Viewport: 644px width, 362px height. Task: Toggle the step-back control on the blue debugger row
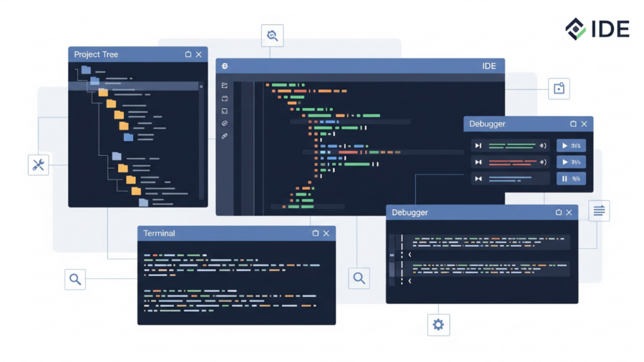478,178
